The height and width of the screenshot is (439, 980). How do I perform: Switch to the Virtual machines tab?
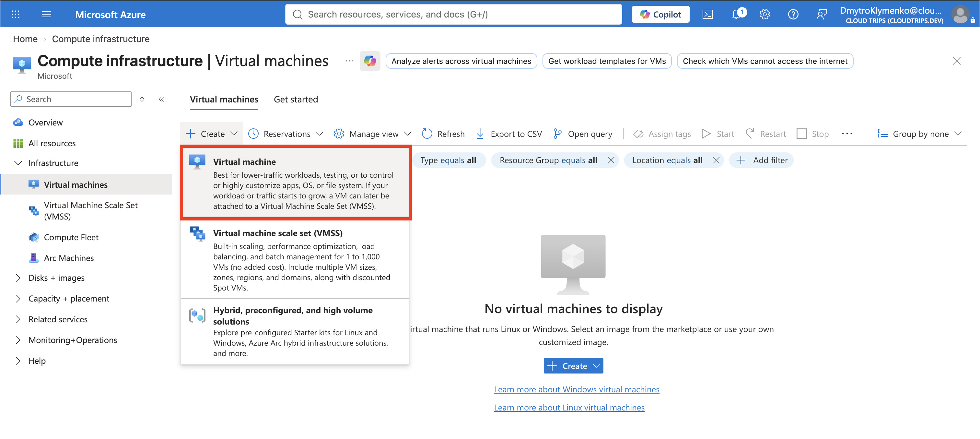pos(224,99)
